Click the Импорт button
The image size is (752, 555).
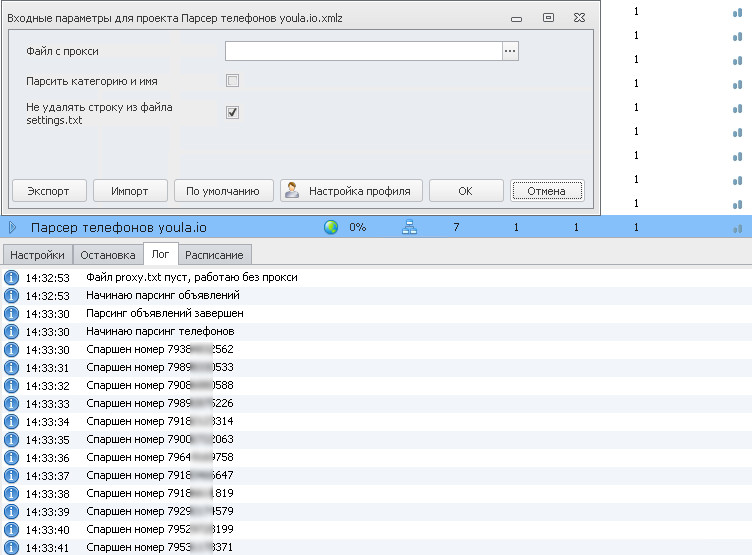point(130,191)
